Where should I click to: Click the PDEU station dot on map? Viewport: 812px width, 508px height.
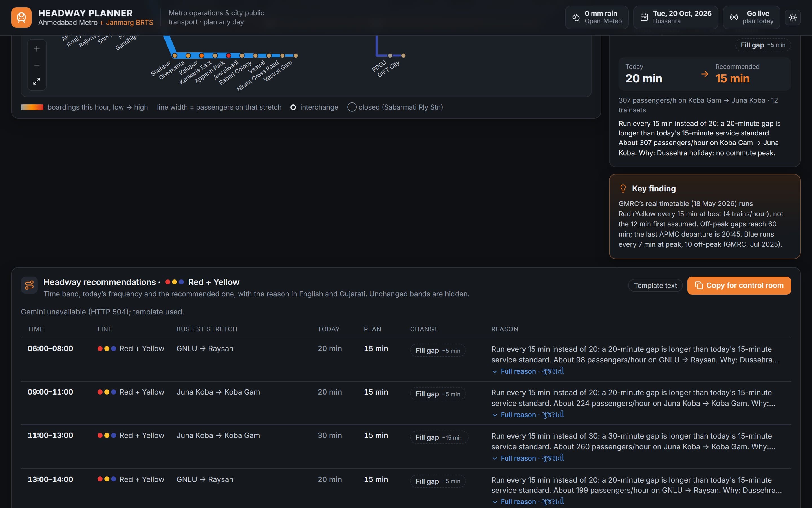[x=390, y=55]
